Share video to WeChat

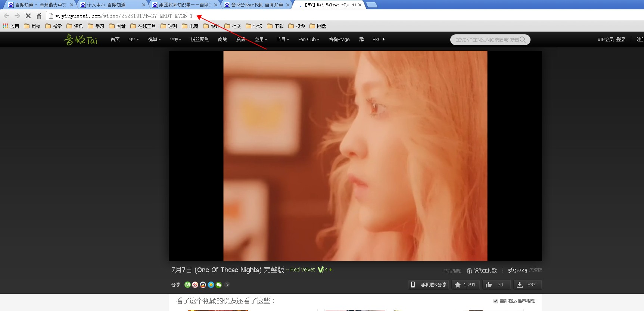pyautogui.click(x=219, y=285)
